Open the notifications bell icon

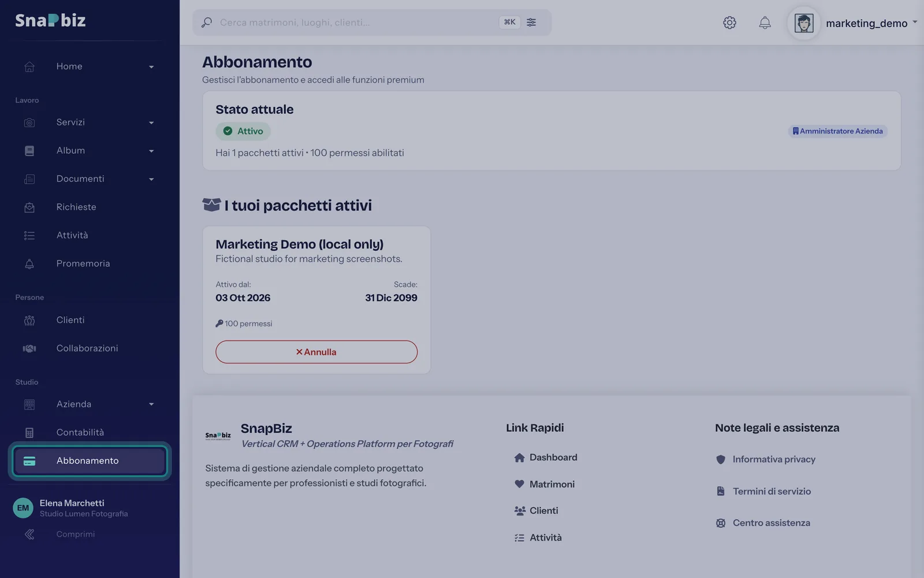pos(765,23)
